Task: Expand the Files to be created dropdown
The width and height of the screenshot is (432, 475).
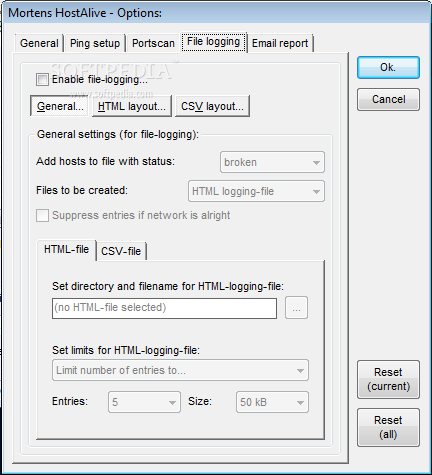Action: 256,191
